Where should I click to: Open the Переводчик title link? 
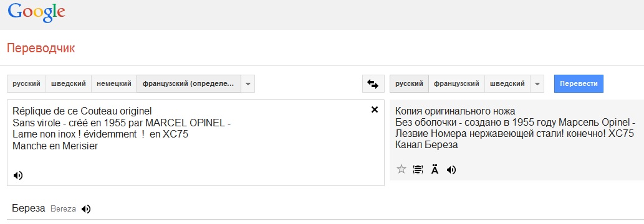pos(41,49)
